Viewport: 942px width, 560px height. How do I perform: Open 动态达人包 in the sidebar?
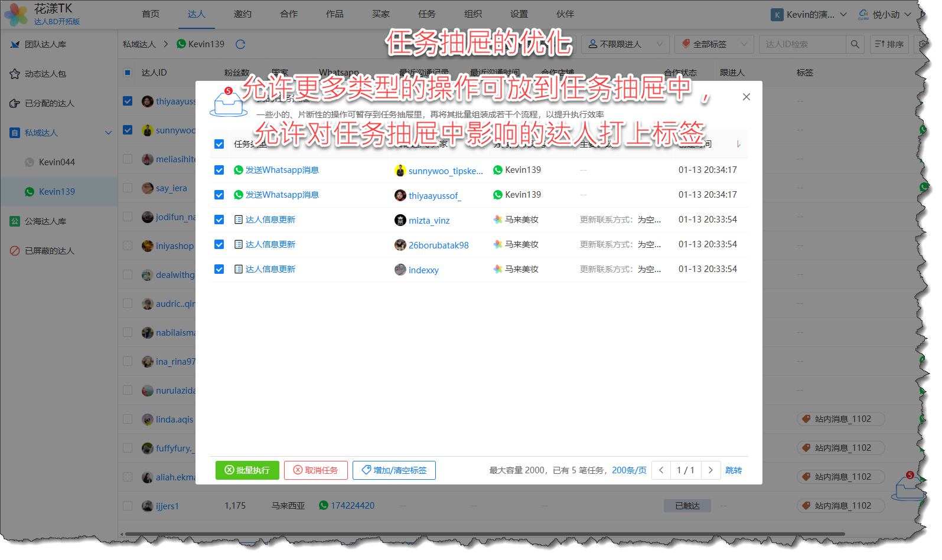click(45, 74)
